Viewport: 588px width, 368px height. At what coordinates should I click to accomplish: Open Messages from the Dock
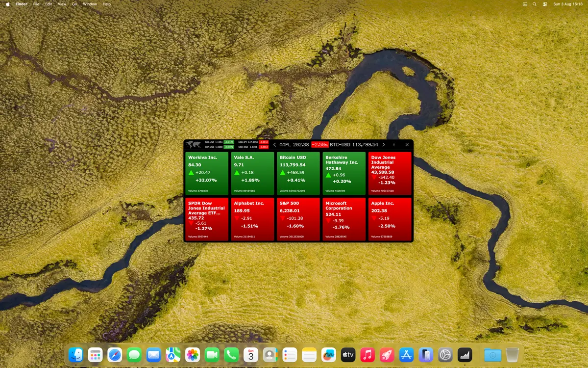tap(134, 355)
